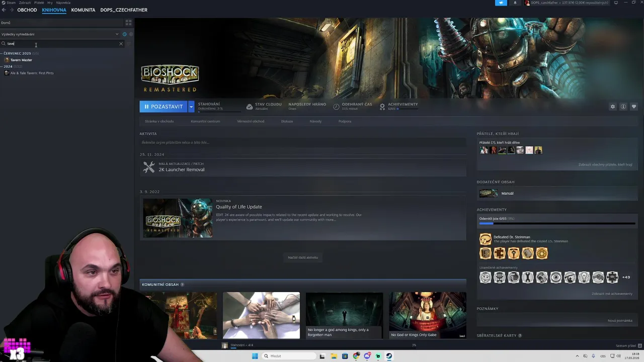The width and height of the screenshot is (644, 362).
Task: Open DOPS_czechfather account dropdown
Action: pos(568,3)
